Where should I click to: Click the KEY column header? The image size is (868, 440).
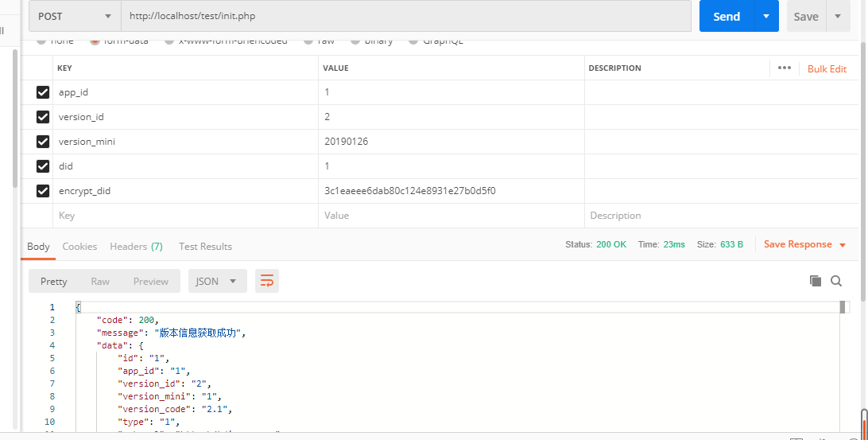click(x=64, y=68)
